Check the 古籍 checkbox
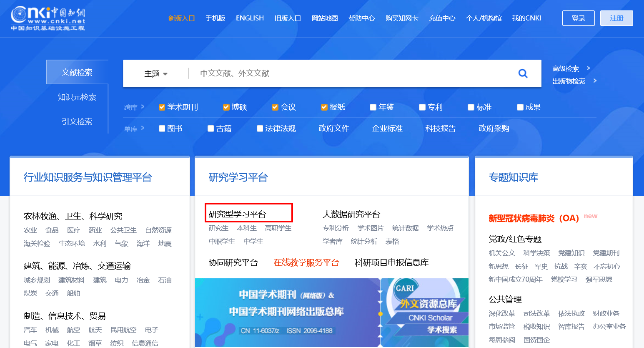 pos(211,129)
